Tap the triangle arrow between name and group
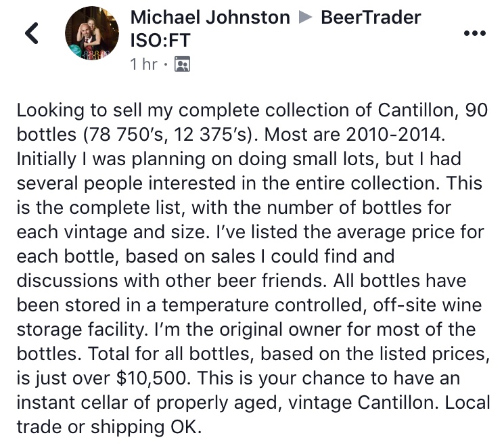This screenshot has width=504, height=444. tap(305, 18)
